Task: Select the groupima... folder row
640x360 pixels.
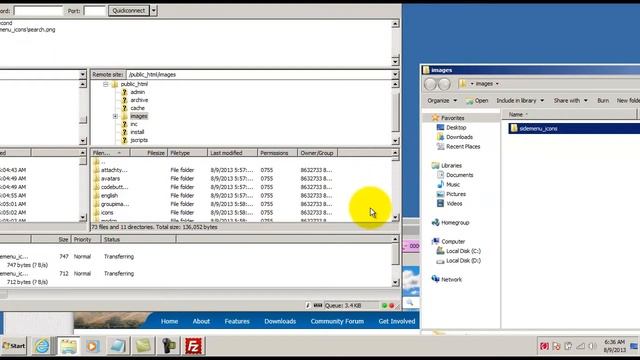Action: coord(241,204)
